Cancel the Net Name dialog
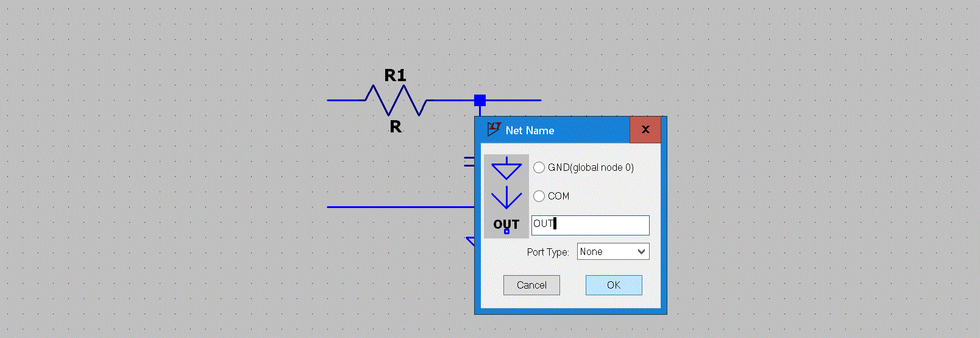This screenshot has height=338, width=980. (531, 285)
